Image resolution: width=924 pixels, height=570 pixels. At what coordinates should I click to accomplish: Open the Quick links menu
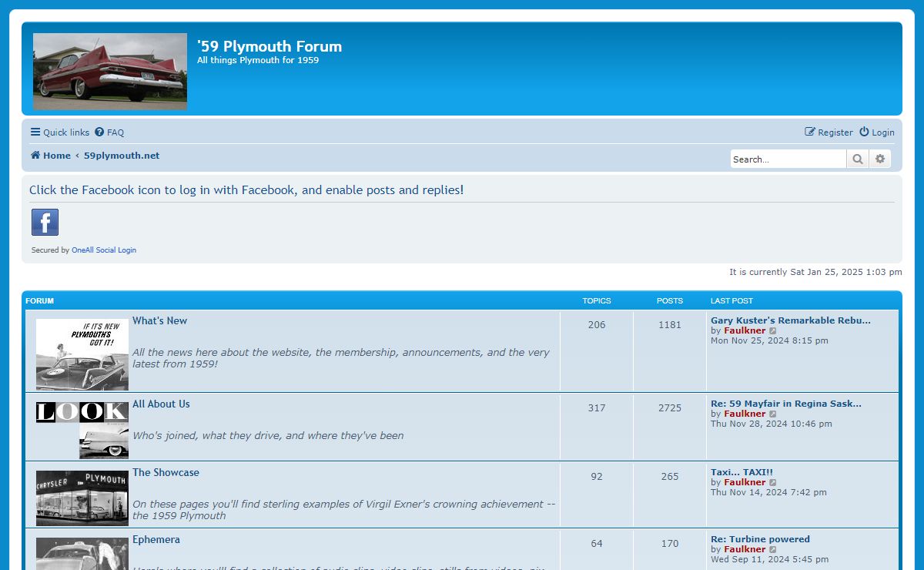pyautogui.click(x=60, y=132)
